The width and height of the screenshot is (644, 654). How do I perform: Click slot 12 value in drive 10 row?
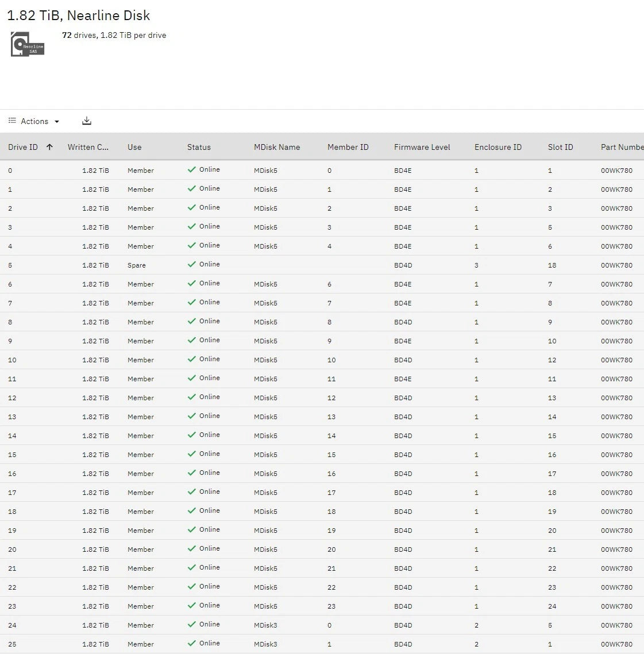point(552,360)
